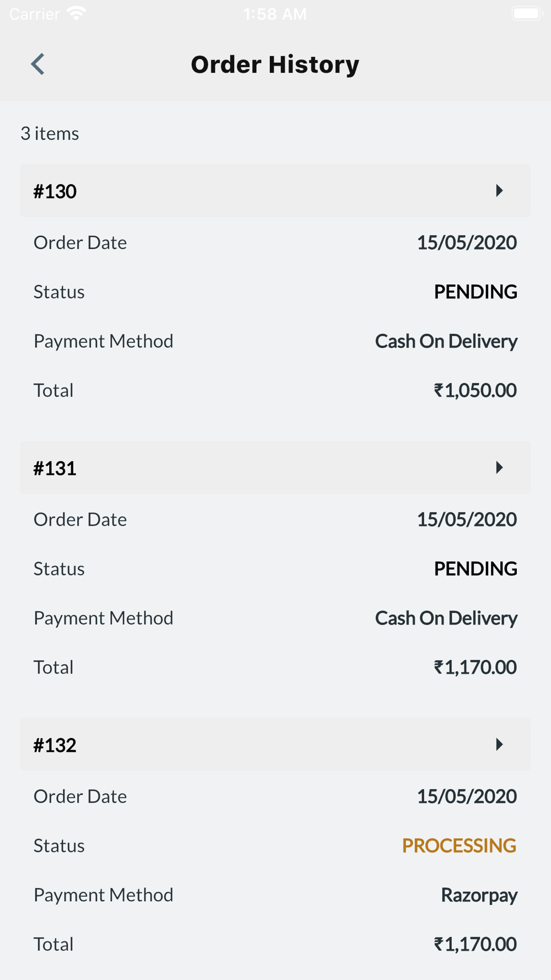This screenshot has height=980, width=551.
Task: Tap the order date of order #132
Action: (x=467, y=796)
